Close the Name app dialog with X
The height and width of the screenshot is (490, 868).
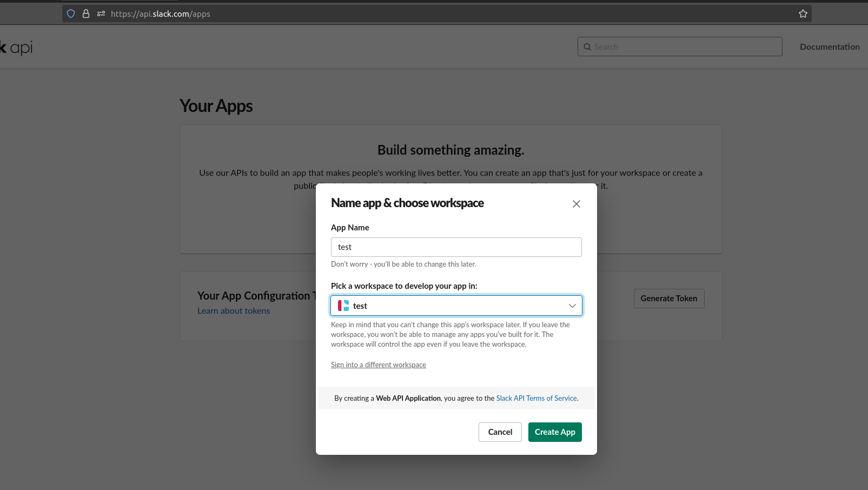tap(577, 204)
